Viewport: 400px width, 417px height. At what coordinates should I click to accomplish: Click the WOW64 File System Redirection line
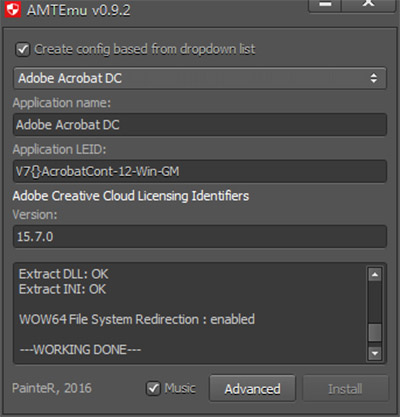click(137, 319)
